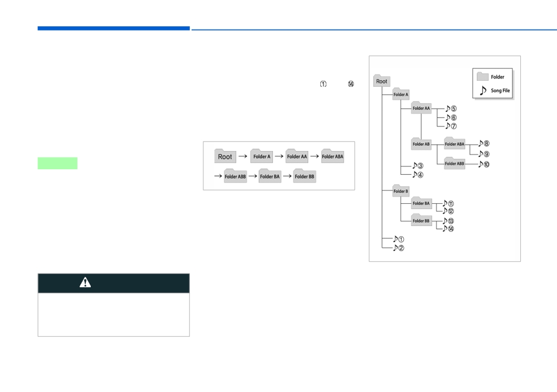Select song file 9 in Folder ABA
This screenshot has width=557, height=392.
[484, 154]
